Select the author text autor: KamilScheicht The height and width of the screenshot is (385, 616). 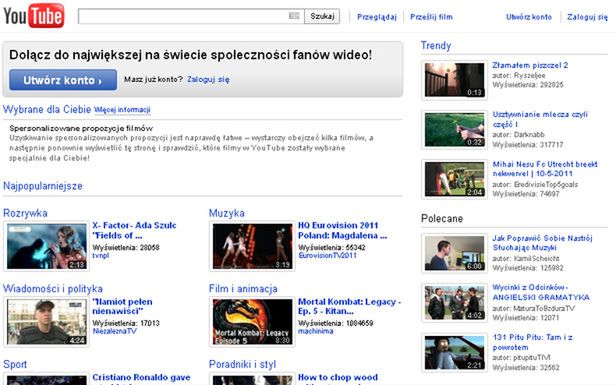(526, 258)
